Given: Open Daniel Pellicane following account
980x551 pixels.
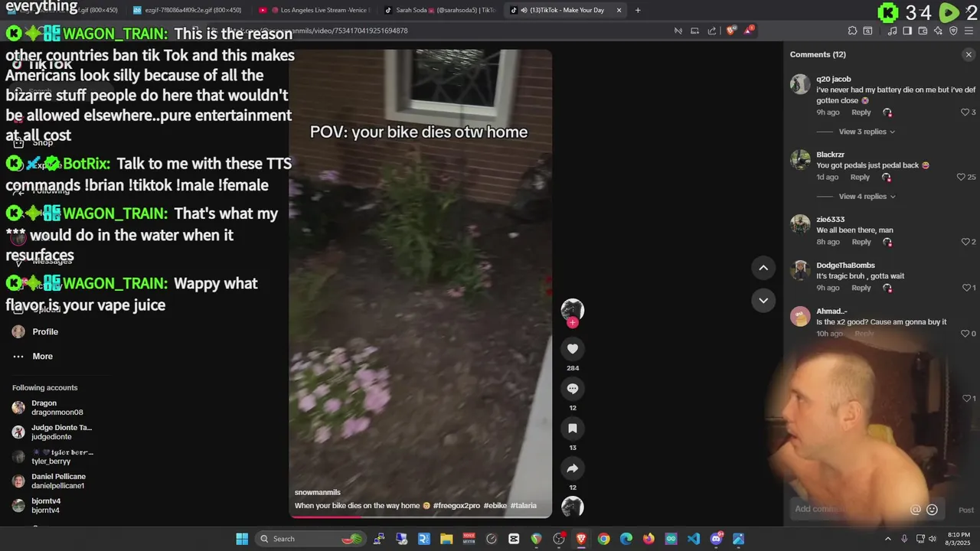Looking at the screenshot, I should click(49, 481).
